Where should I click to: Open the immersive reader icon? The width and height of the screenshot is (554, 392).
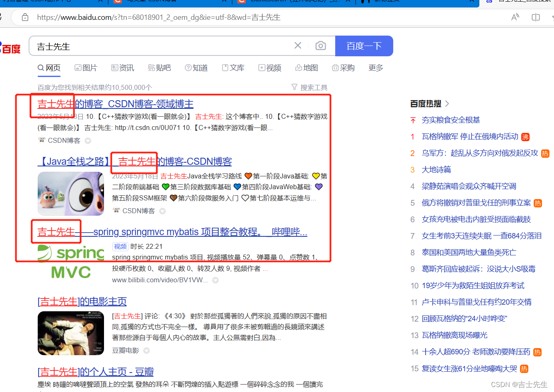(x=536, y=17)
